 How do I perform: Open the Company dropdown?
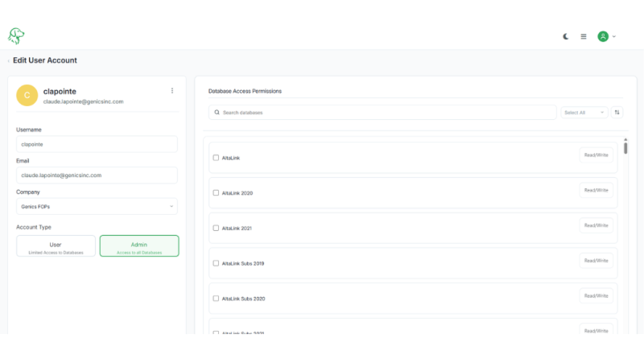(97, 206)
